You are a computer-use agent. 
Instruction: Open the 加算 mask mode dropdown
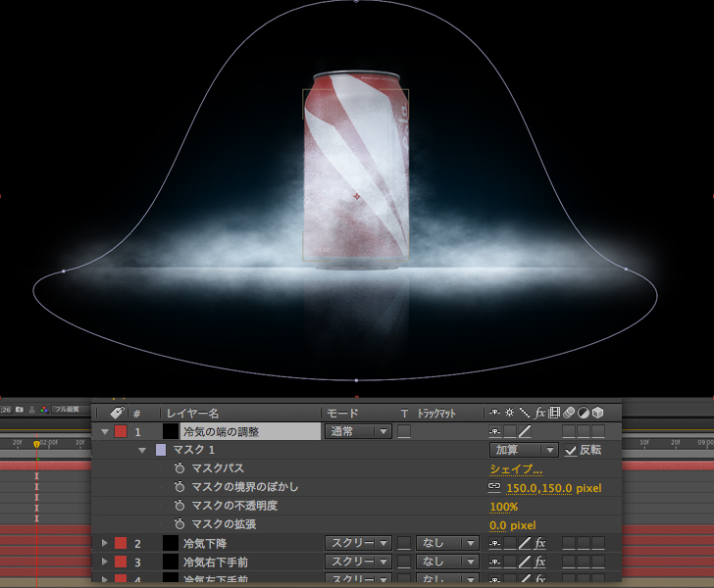523,451
